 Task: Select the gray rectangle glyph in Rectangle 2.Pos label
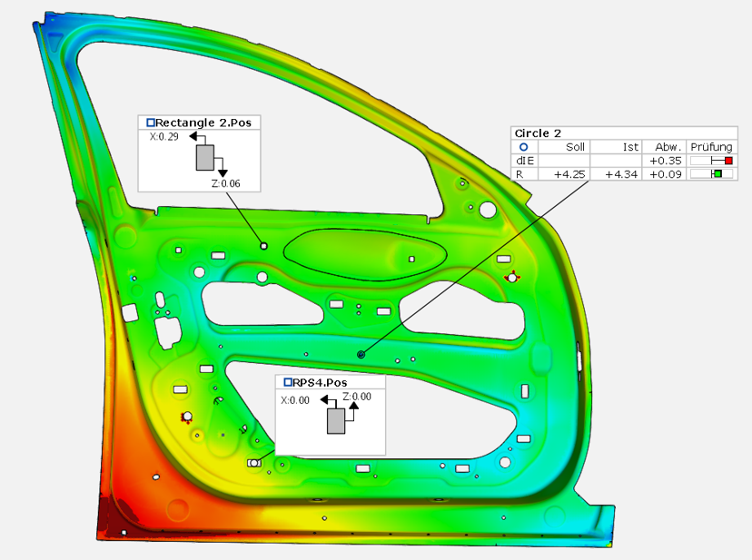(x=207, y=157)
